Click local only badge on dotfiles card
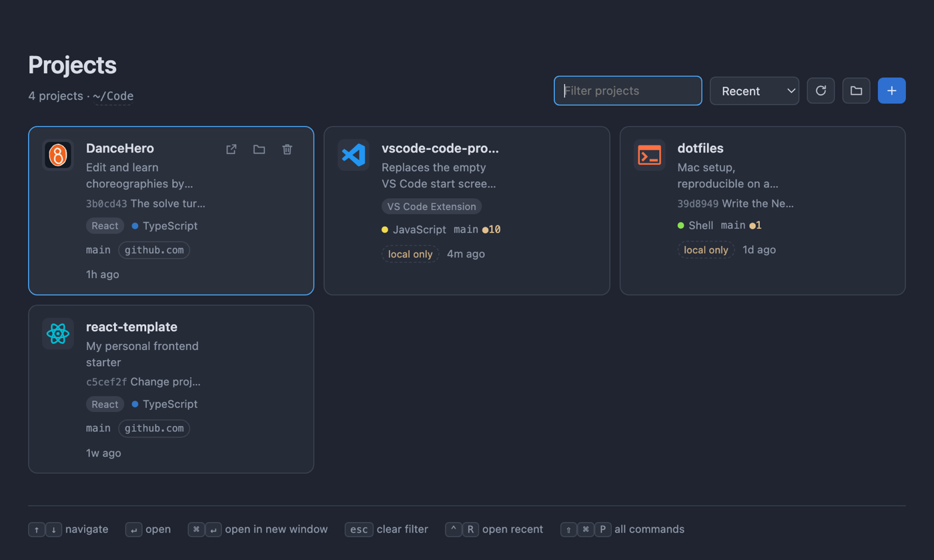Screen dimensions: 934x560 pos(706,250)
